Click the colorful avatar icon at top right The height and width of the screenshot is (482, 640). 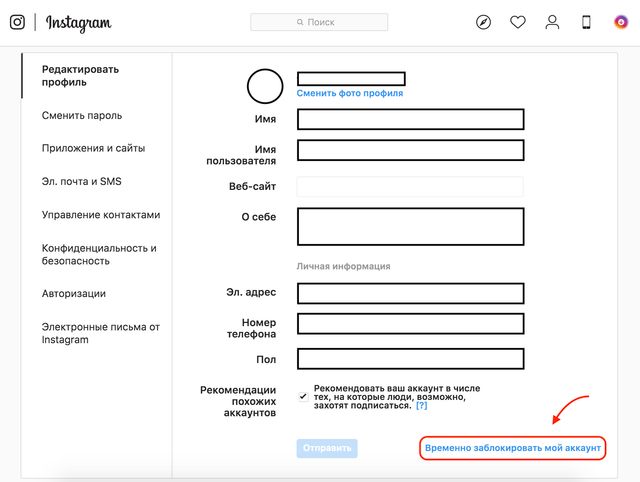click(620, 22)
